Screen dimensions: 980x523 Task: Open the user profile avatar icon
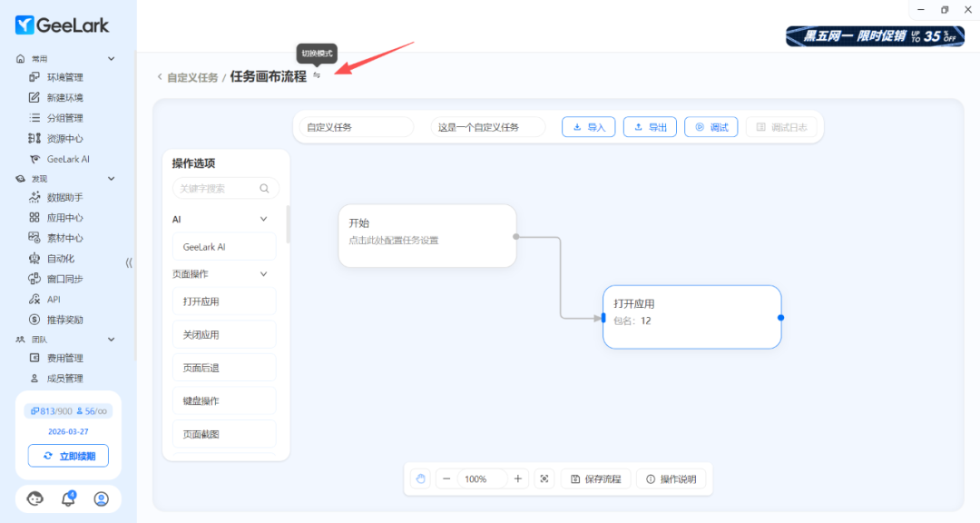pyautogui.click(x=102, y=498)
